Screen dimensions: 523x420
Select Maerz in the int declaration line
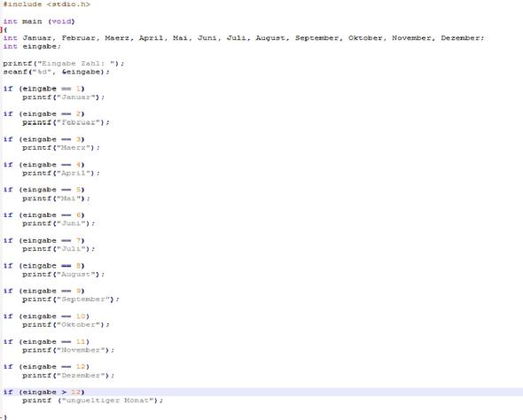(x=117, y=38)
